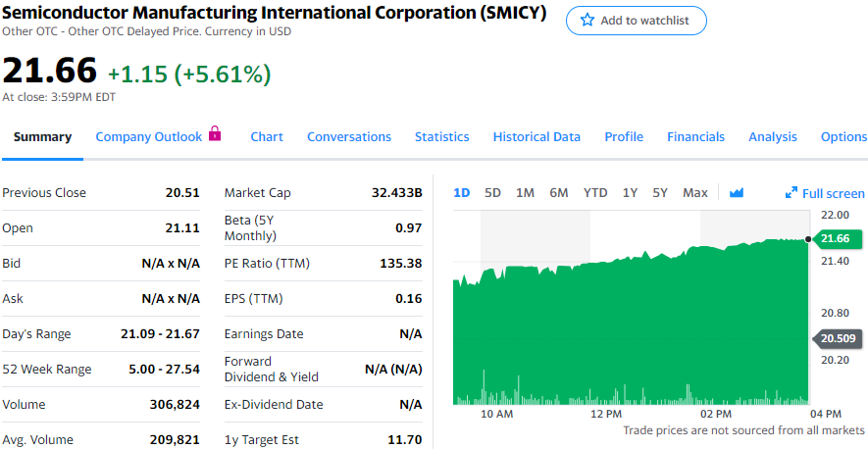Switch chart to area chart type icon

737,193
